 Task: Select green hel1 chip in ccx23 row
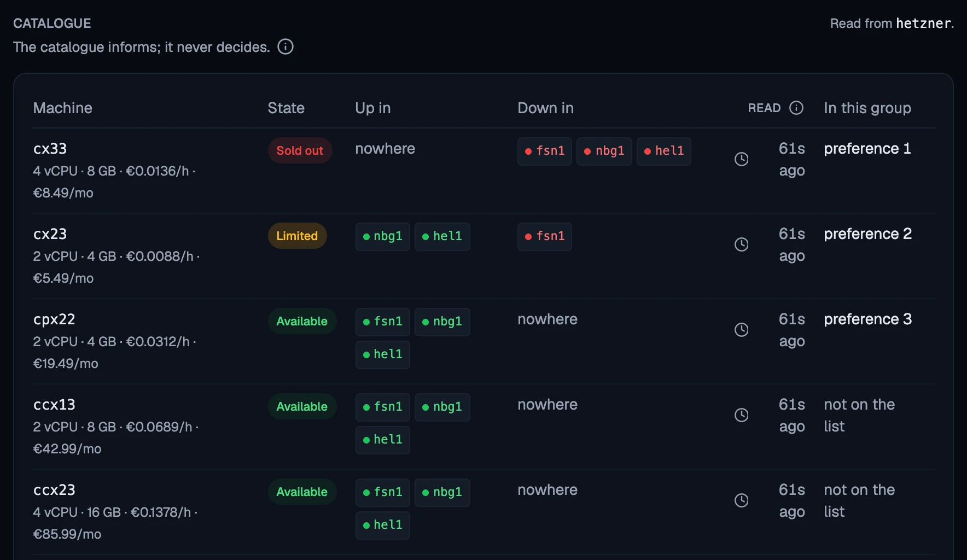coord(383,525)
